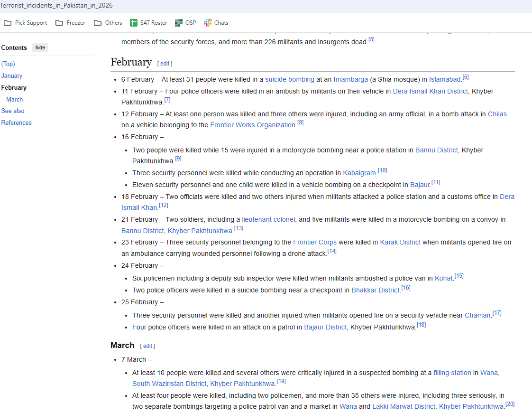Open citation [8] reference
The image size is (532, 413).
tap(300, 122)
